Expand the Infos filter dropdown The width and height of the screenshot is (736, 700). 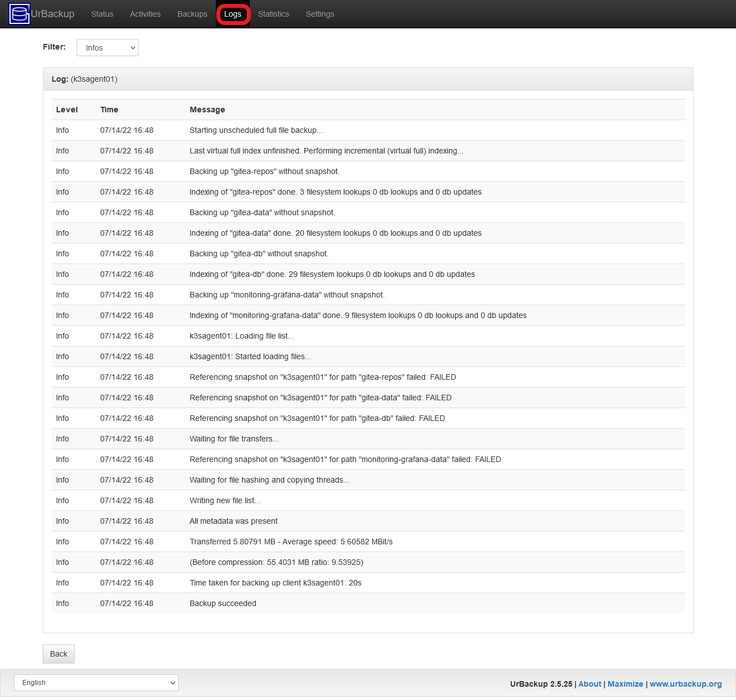[x=107, y=48]
